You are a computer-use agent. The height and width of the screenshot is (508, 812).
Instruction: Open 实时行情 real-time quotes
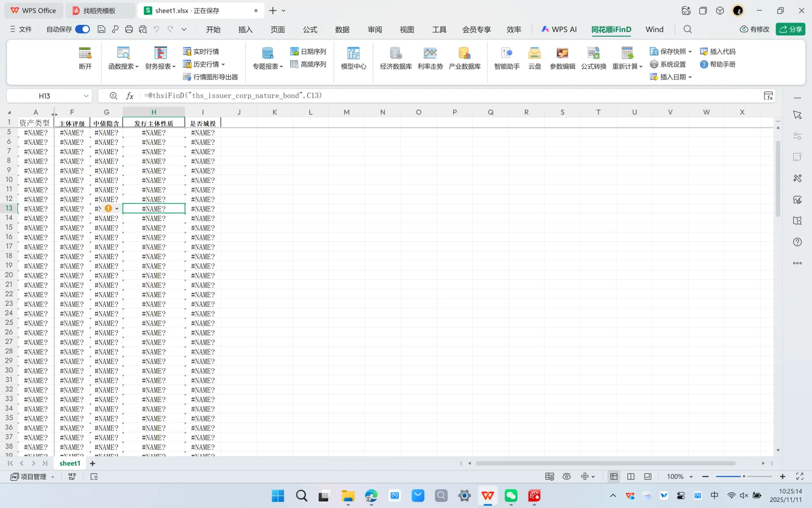coord(201,51)
